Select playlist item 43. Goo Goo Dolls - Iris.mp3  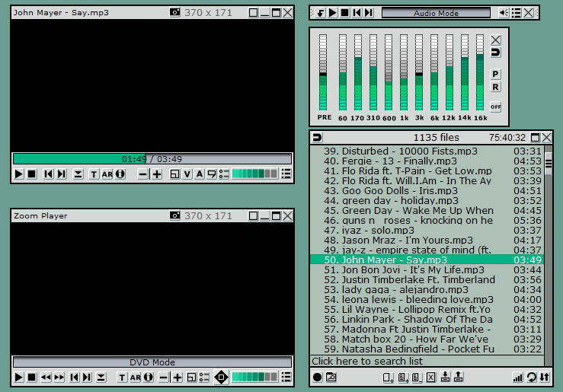pyautogui.click(x=427, y=190)
